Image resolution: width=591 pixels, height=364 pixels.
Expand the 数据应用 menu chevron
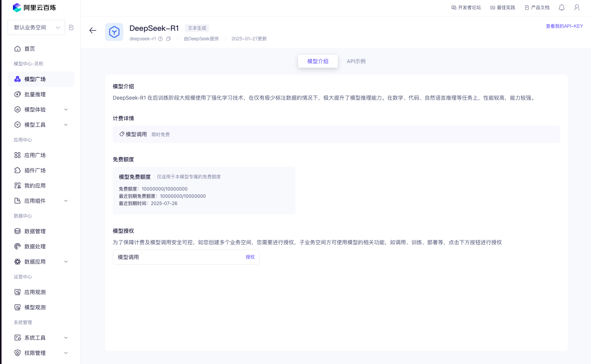(66, 262)
